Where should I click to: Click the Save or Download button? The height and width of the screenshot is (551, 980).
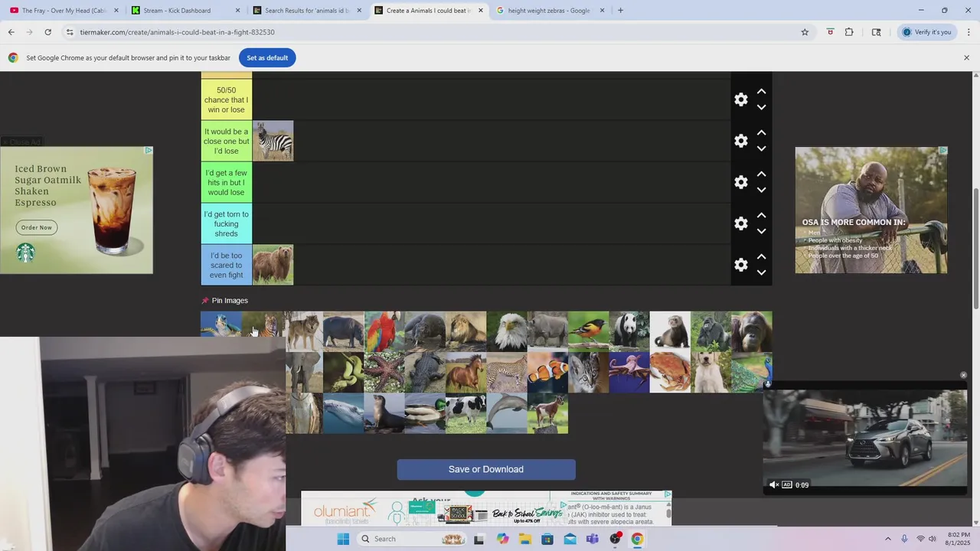pos(486,470)
